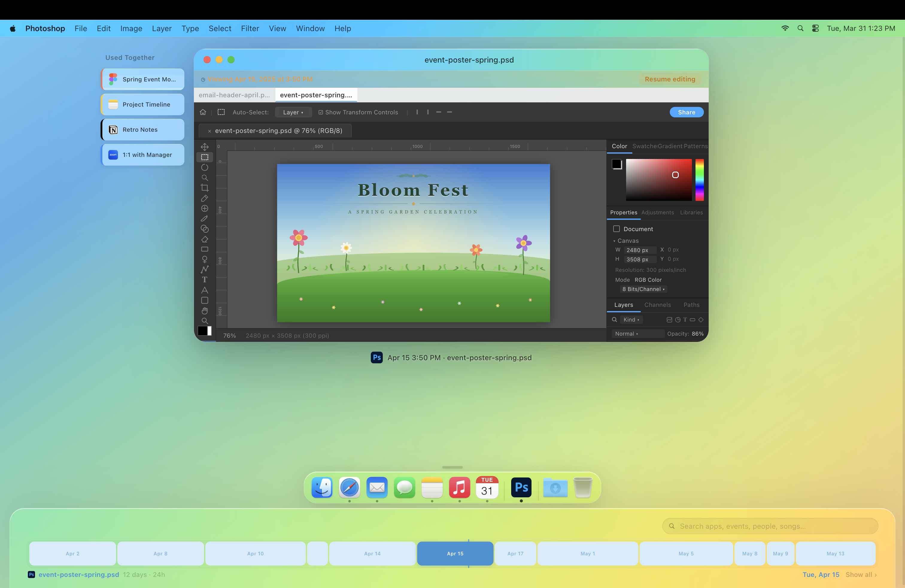Viewport: 905px width, 588px height.
Task: Switch to the Channels tab
Action: click(658, 305)
